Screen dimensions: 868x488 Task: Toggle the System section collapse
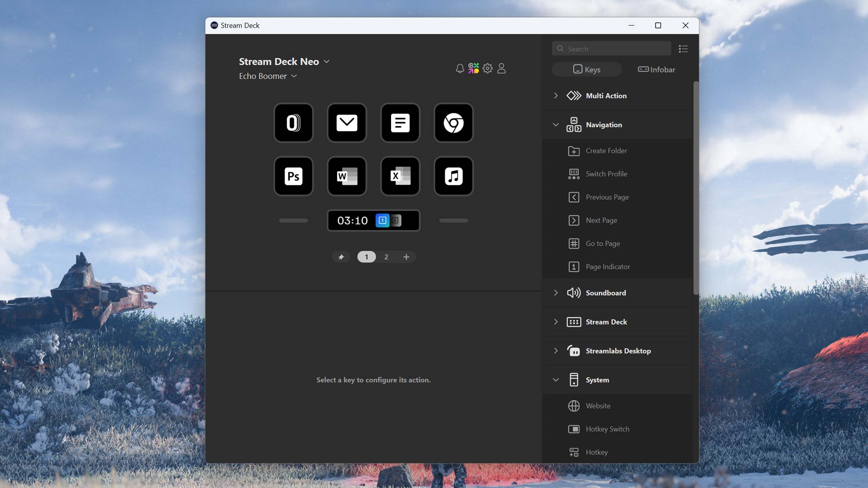(x=556, y=380)
